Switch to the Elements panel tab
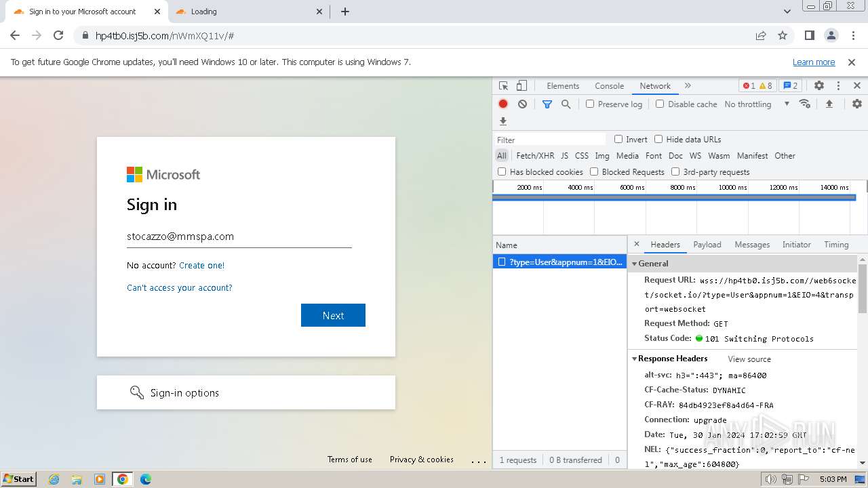Image resolution: width=868 pixels, height=488 pixels. point(563,86)
